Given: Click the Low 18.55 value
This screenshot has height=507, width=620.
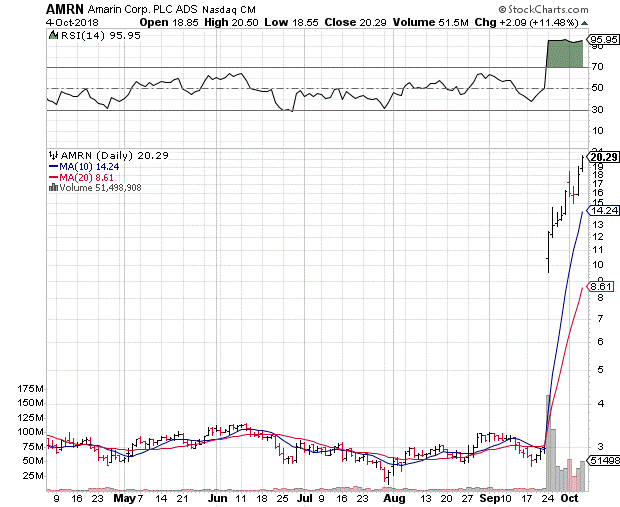Looking at the screenshot, I should pyautogui.click(x=291, y=22).
